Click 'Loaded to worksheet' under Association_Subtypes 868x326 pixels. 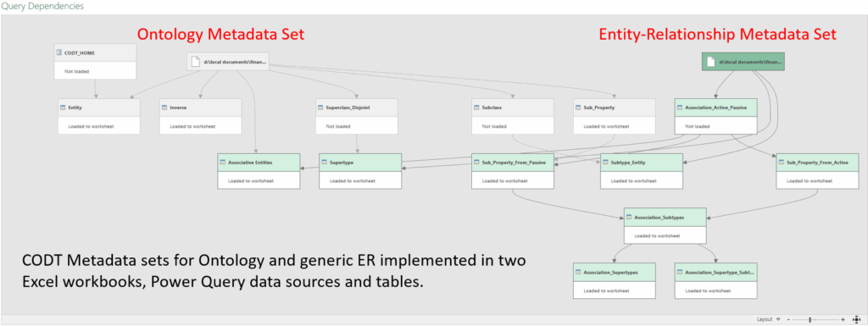657,235
